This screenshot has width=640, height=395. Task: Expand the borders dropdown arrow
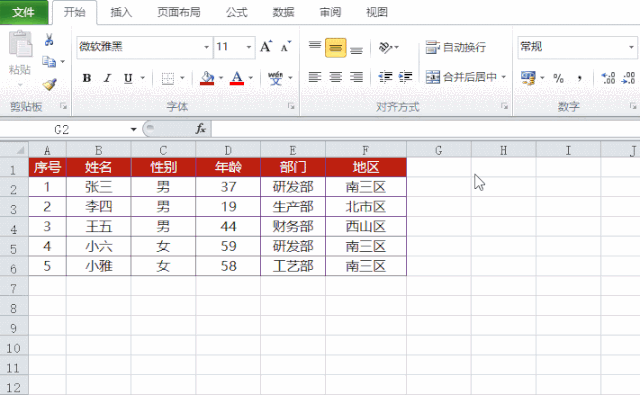(182, 78)
